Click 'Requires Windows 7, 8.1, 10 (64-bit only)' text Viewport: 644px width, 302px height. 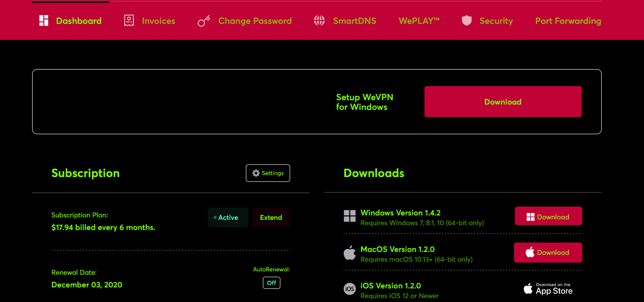coord(422,223)
